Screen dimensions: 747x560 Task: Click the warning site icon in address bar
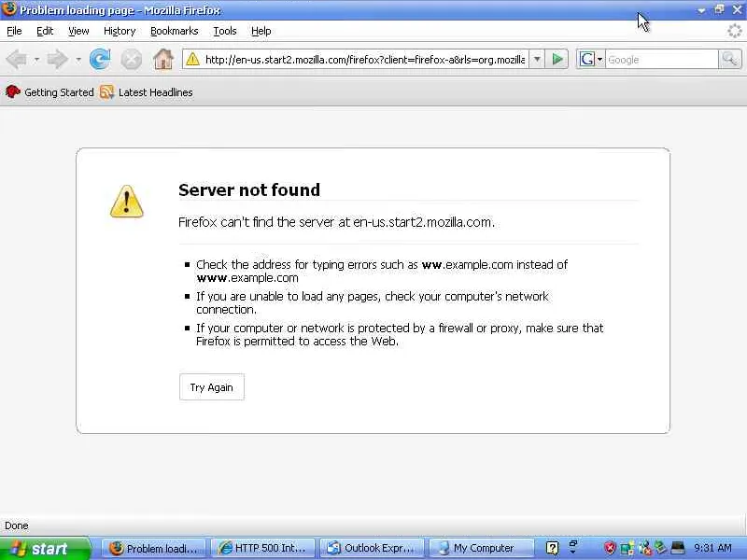point(192,60)
